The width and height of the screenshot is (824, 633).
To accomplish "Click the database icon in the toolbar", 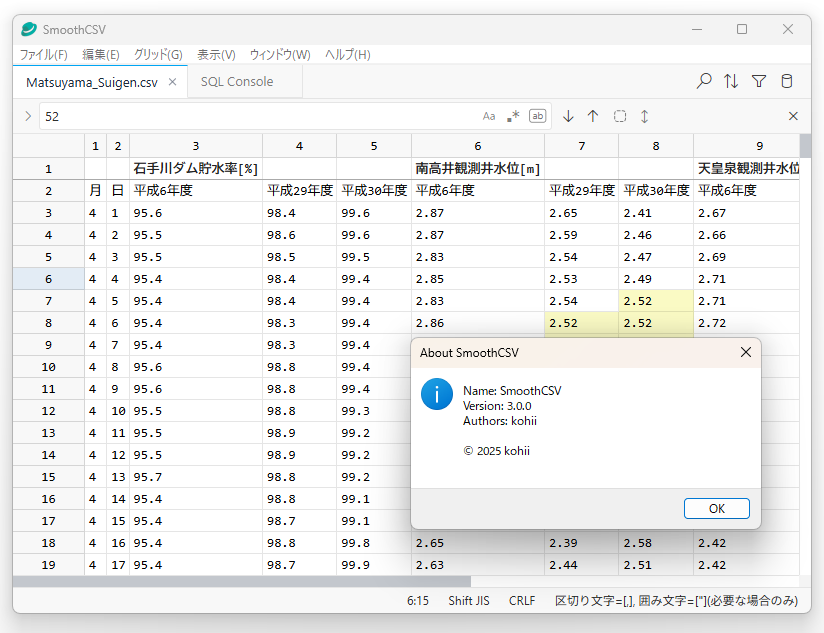I will coord(787,81).
